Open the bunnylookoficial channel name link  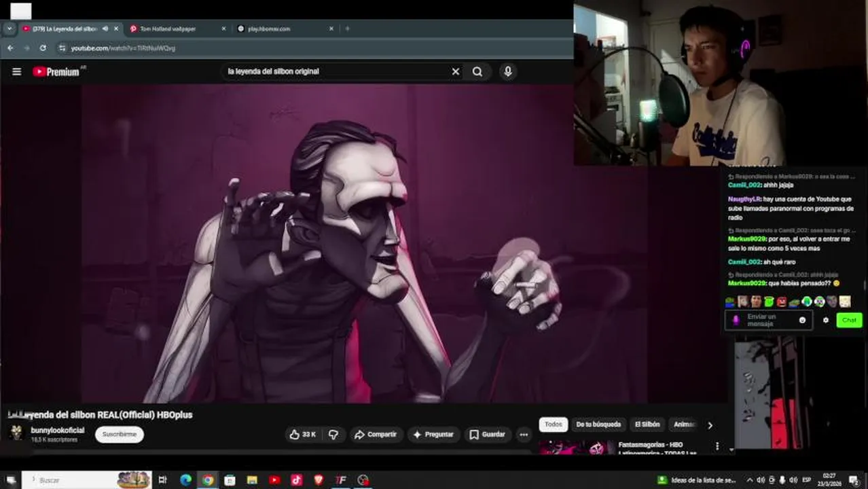[x=58, y=431]
